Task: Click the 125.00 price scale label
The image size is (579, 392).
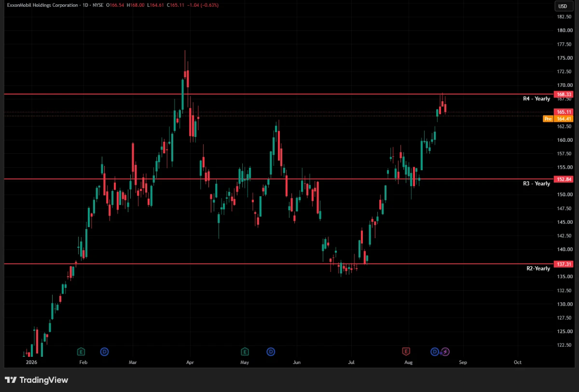Action: (564, 332)
